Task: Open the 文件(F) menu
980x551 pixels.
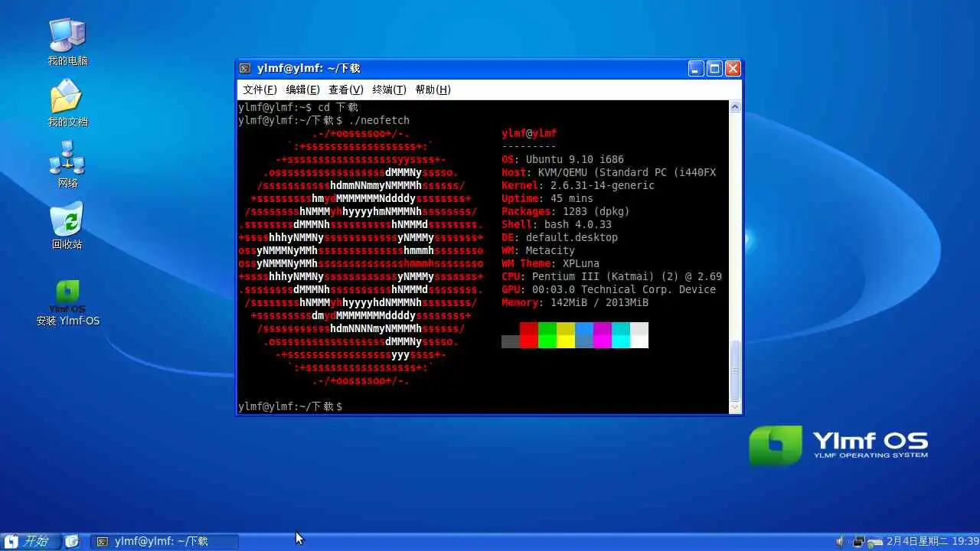Action: pyautogui.click(x=260, y=90)
